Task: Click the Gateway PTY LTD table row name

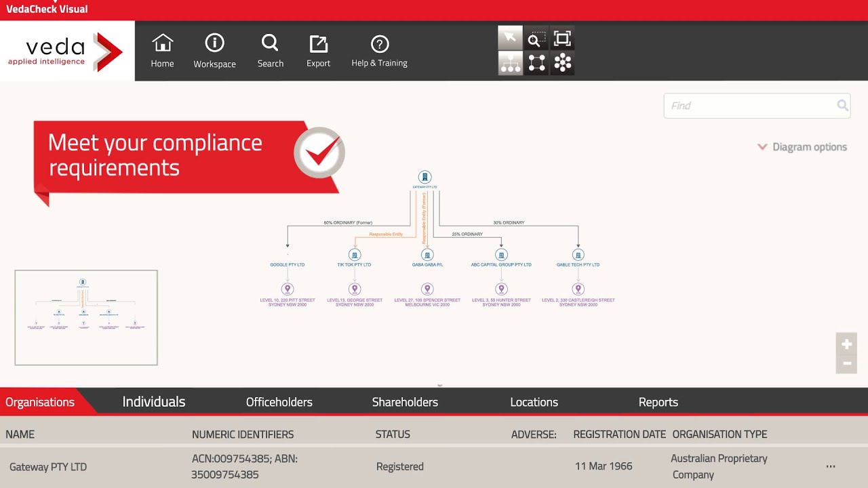Action: tap(48, 467)
